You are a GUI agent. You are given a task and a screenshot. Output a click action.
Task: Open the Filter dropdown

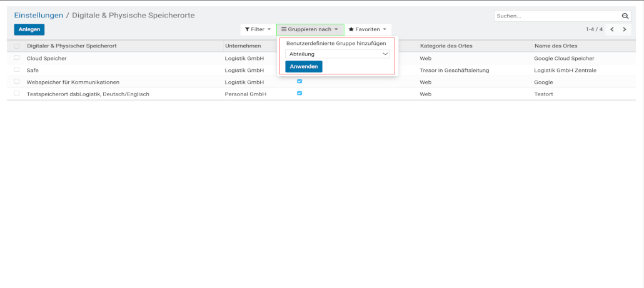click(x=258, y=29)
